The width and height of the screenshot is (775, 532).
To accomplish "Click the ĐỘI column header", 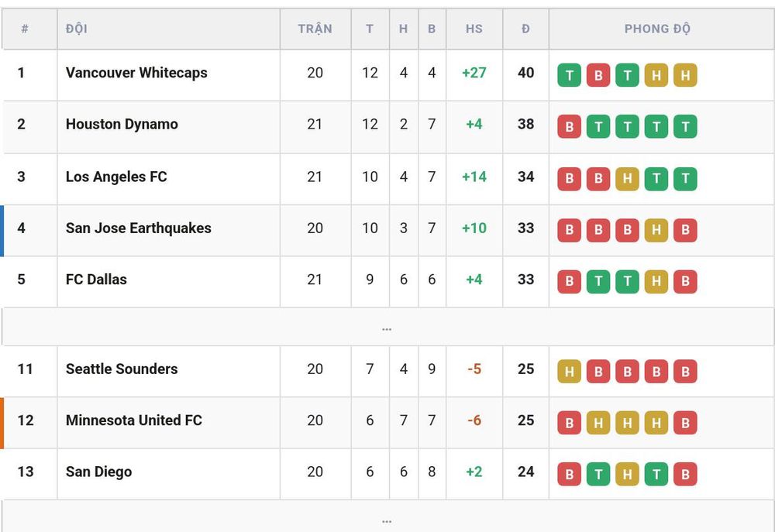I will click(x=77, y=29).
